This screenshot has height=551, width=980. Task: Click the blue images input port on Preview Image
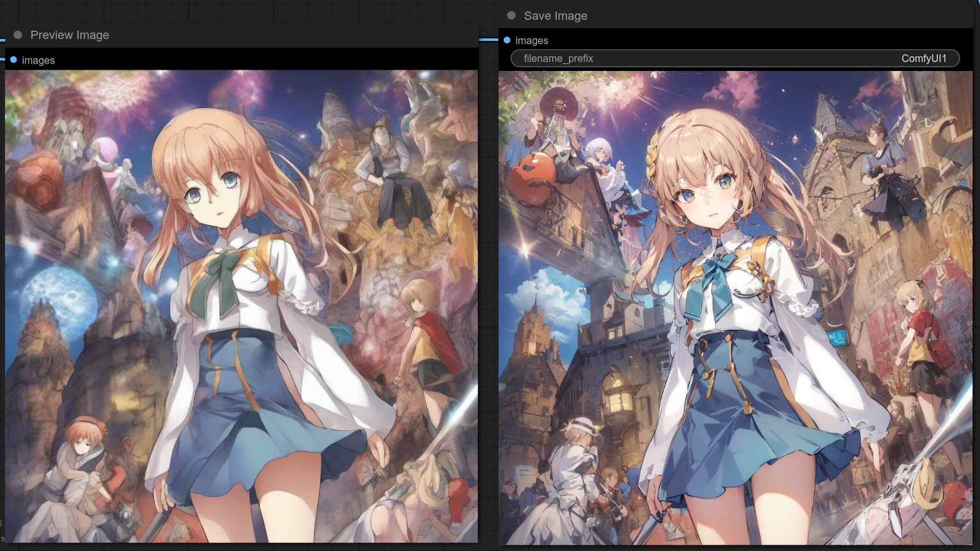pos(13,60)
